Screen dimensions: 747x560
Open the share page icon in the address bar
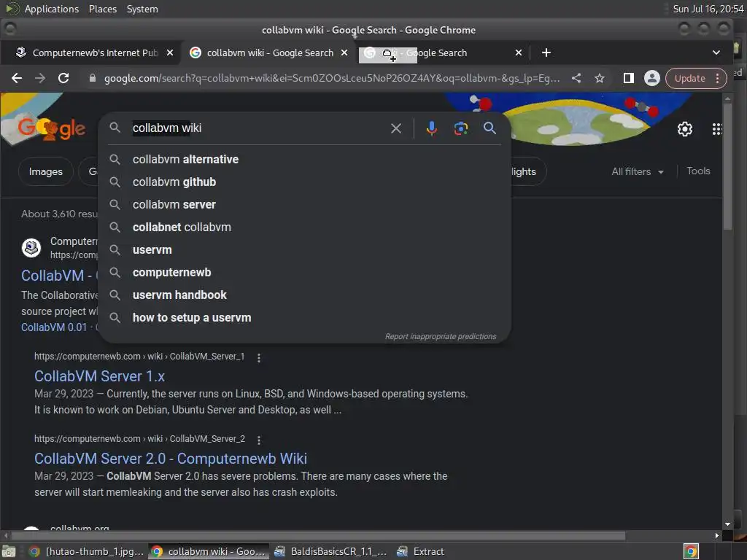(x=576, y=78)
